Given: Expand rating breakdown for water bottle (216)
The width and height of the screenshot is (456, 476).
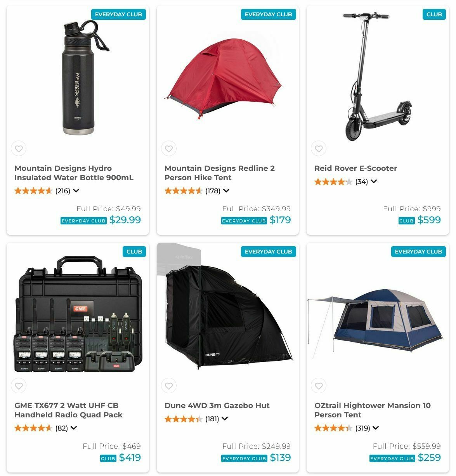Looking at the screenshot, I should (x=76, y=191).
